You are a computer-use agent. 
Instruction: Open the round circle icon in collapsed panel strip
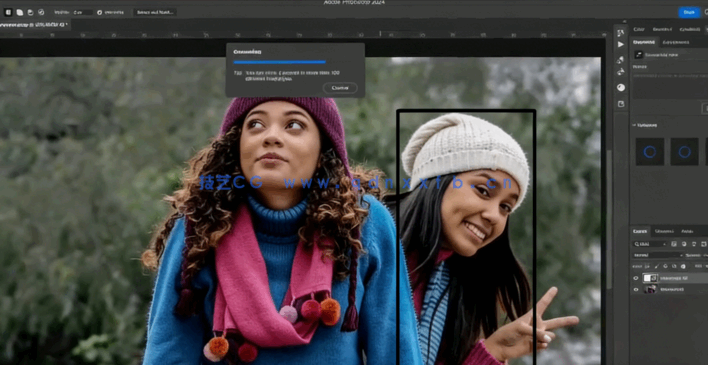[x=621, y=88]
